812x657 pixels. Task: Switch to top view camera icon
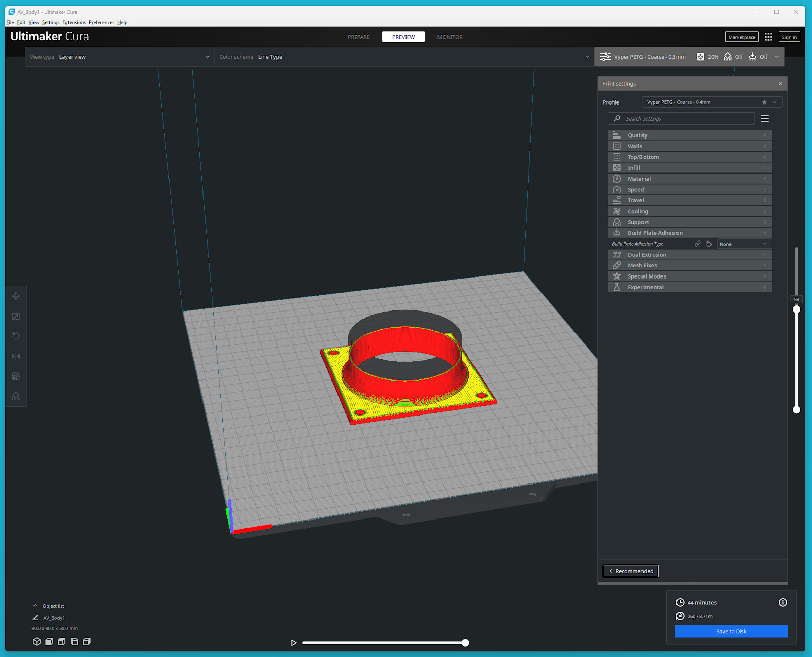point(62,642)
